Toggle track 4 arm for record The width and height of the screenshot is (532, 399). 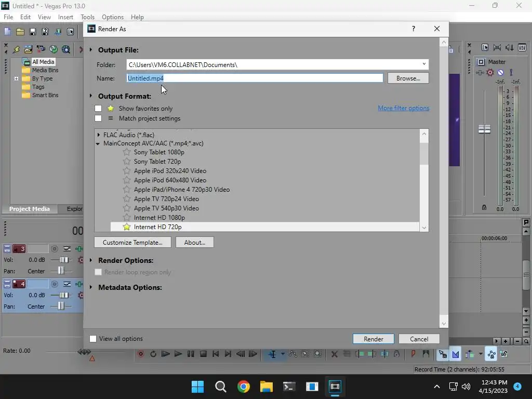pos(54,284)
